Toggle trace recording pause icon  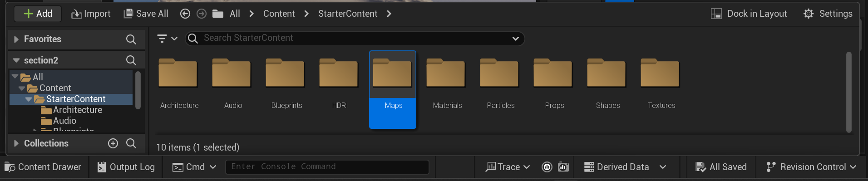coord(547,167)
